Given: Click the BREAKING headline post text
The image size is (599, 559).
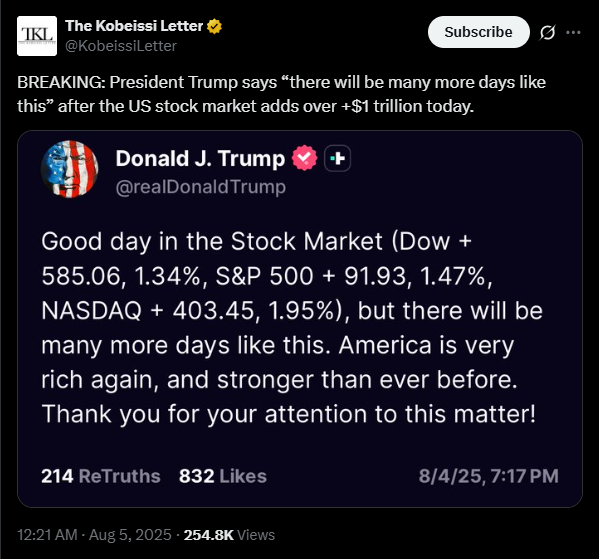Looking at the screenshot, I should point(281,94).
